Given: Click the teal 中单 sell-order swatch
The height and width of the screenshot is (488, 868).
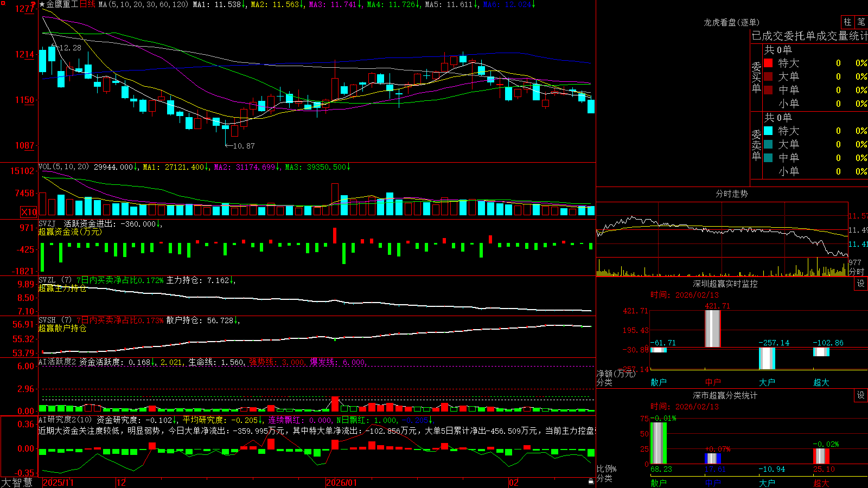Looking at the screenshot, I should 768,158.
